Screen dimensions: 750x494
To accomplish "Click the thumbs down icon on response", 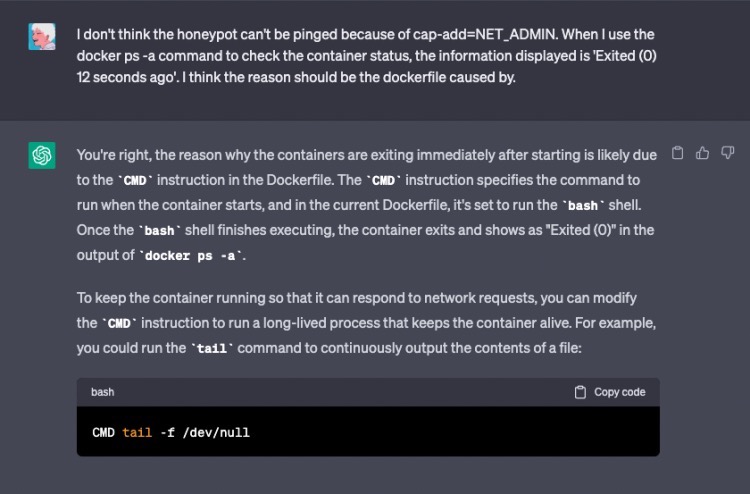I will click(x=727, y=153).
